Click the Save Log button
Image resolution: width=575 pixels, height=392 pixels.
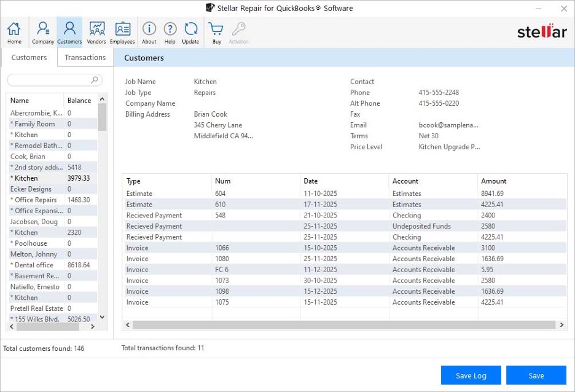pyautogui.click(x=471, y=375)
